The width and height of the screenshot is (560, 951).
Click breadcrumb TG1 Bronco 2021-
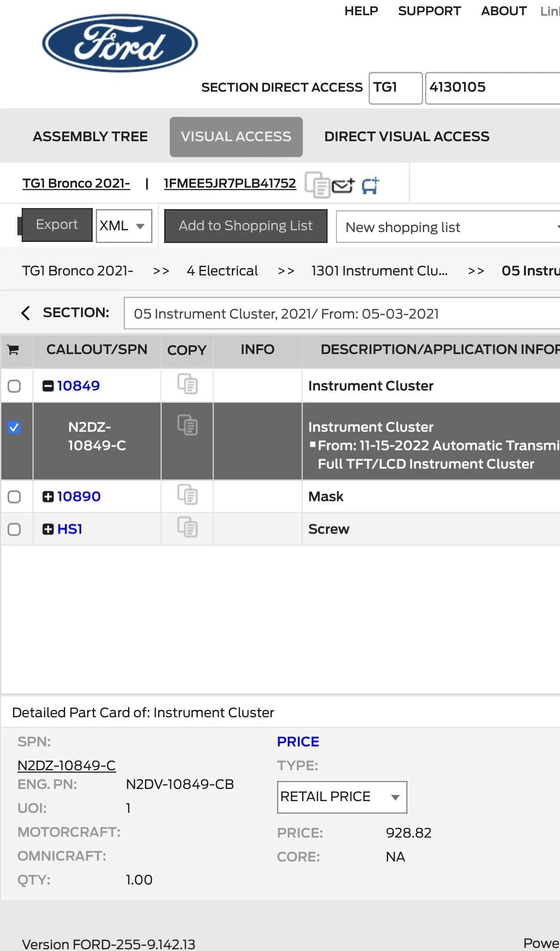coord(78,271)
